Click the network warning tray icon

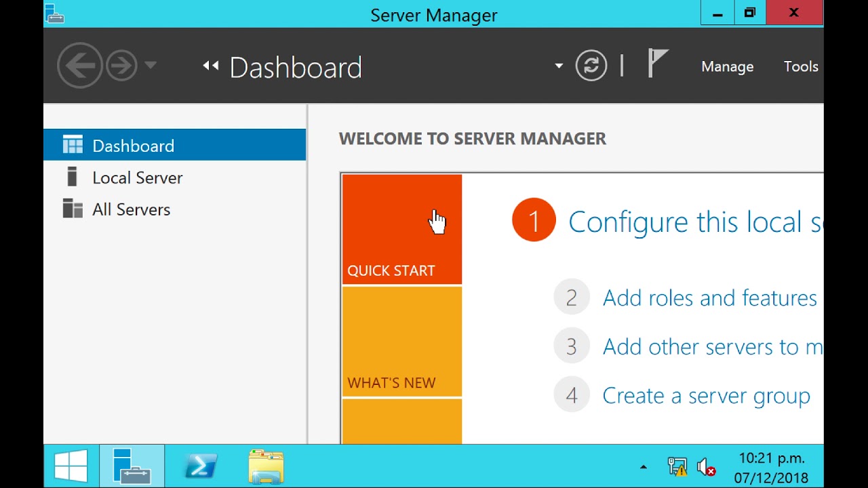click(677, 467)
